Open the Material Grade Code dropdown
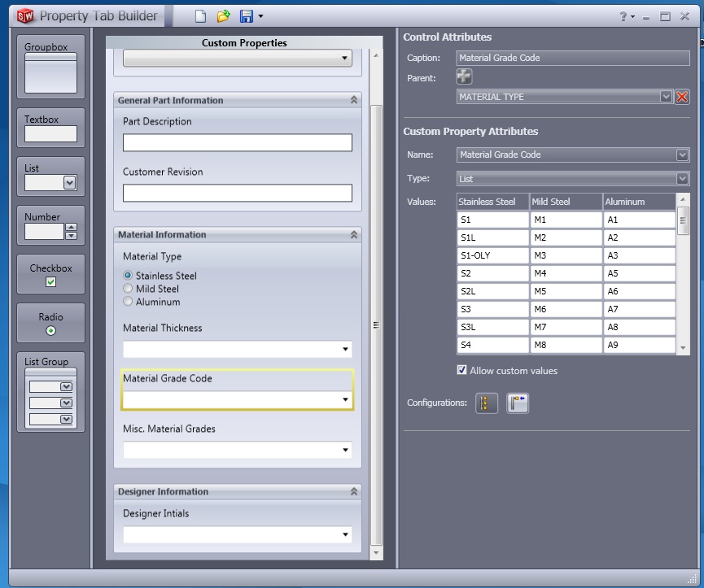This screenshot has width=704, height=588. (x=345, y=399)
